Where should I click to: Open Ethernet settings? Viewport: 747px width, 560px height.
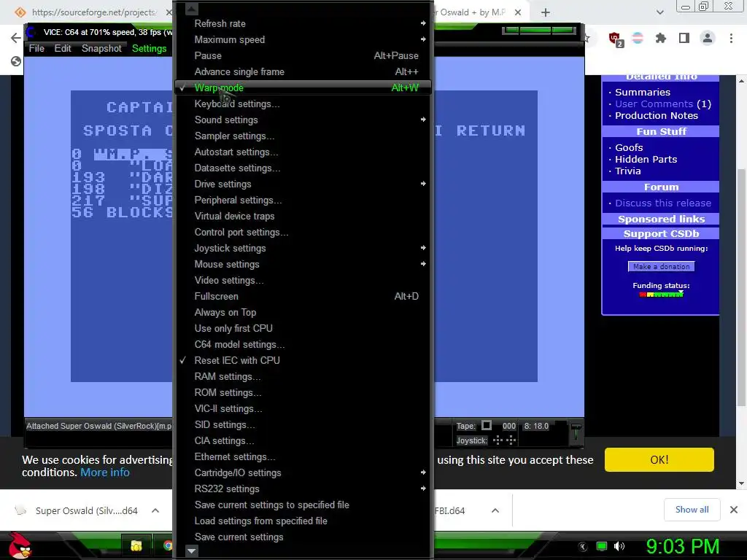click(303, 456)
